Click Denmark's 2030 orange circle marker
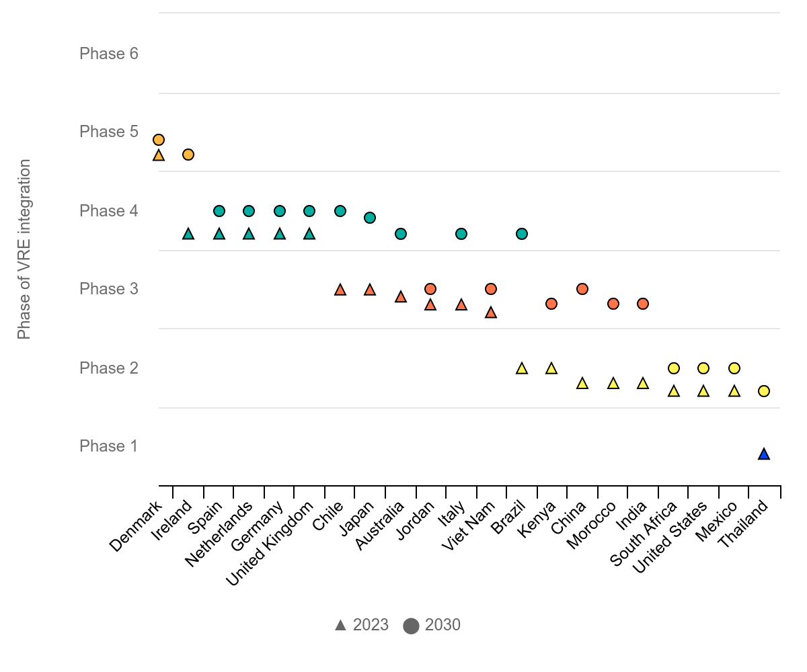The height and width of the screenshot is (672, 807). pyautogui.click(x=159, y=140)
